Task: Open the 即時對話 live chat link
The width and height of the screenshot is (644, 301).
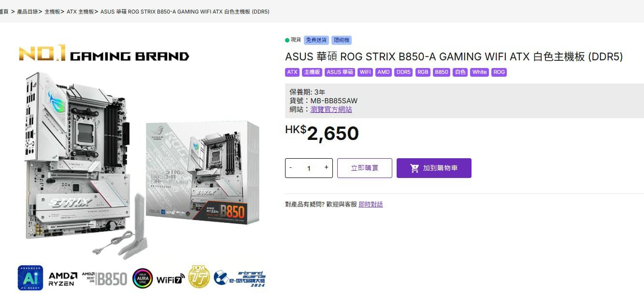Action: pyautogui.click(x=371, y=205)
